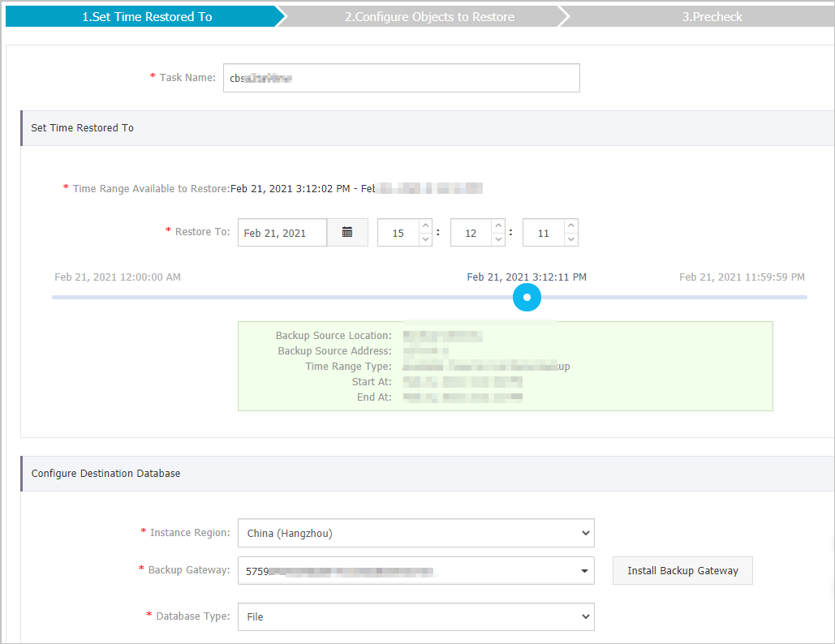Go to step 1 Set Time Restored To
The width and height of the screenshot is (835, 644).
[x=147, y=16]
